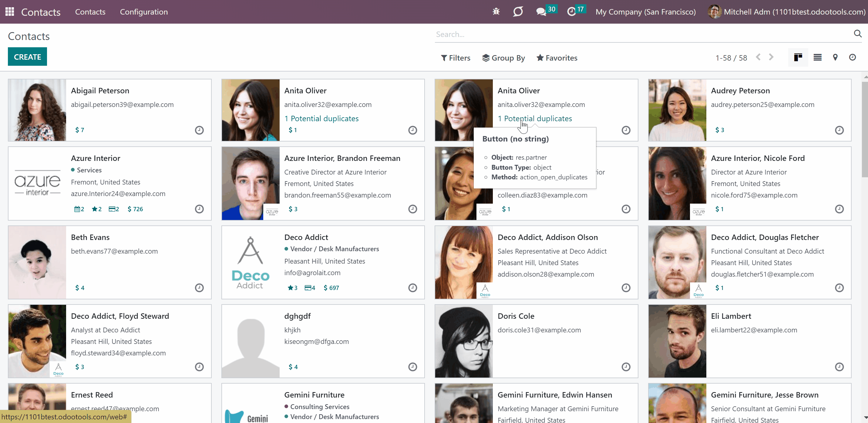The width and height of the screenshot is (868, 423).
Task: Go to next page of contacts
Action: [771, 57]
